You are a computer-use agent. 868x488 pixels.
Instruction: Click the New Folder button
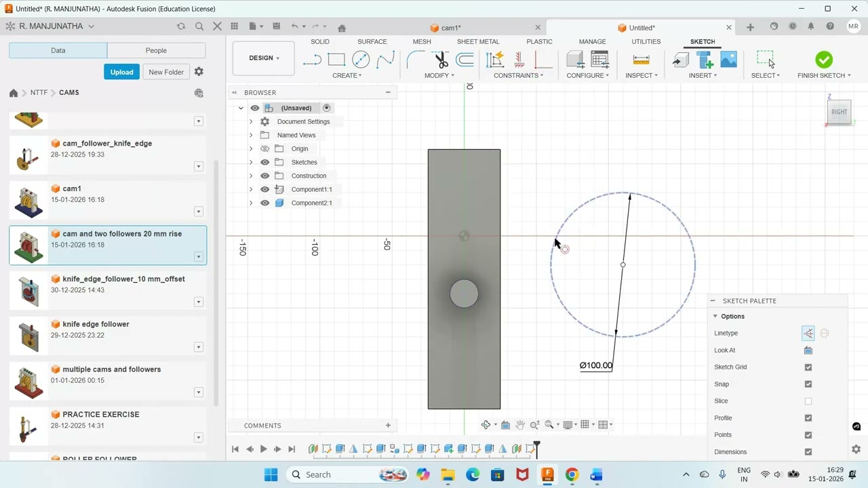coord(166,72)
